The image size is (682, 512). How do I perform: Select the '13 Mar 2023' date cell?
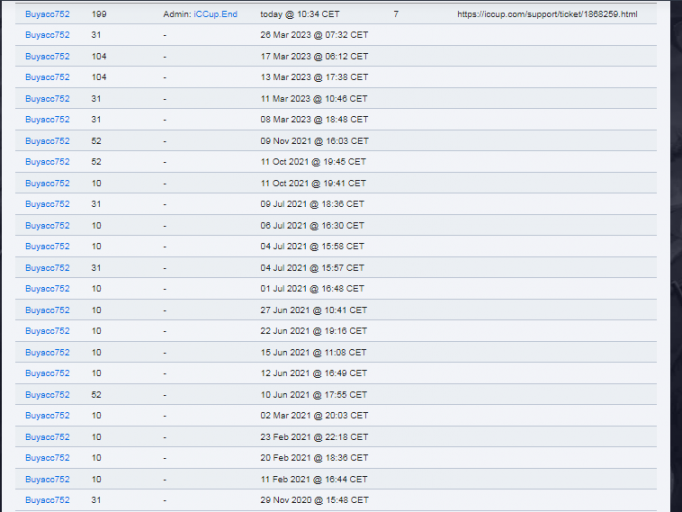pos(314,77)
